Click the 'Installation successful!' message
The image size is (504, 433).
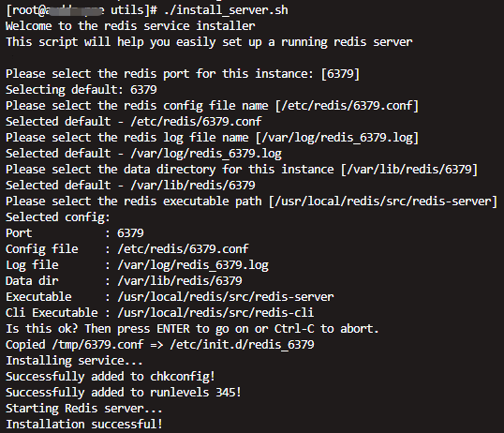[x=84, y=425]
